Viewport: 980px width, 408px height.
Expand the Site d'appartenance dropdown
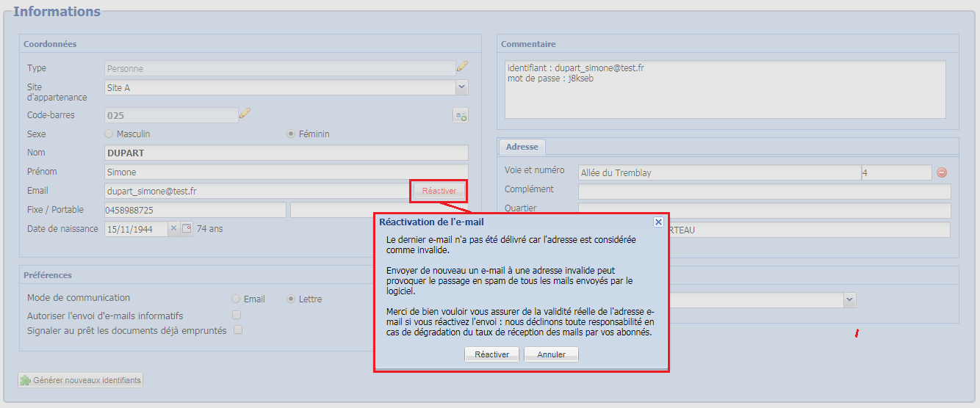tap(461, 87)
